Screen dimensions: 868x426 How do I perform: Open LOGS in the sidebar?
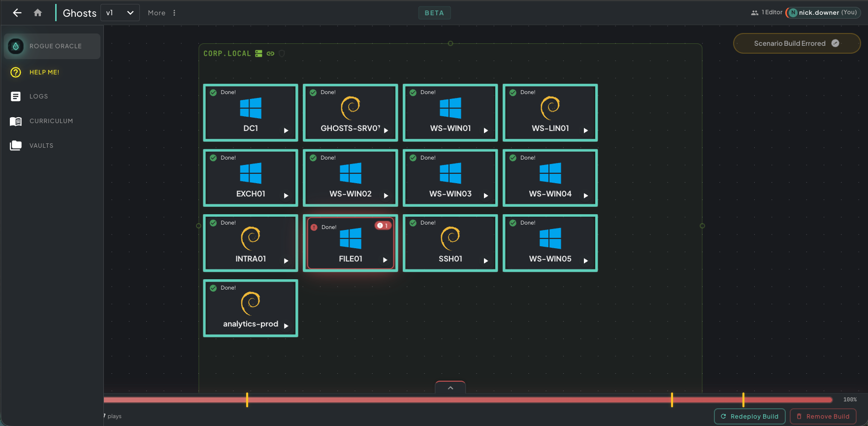(x=52, y=97)
